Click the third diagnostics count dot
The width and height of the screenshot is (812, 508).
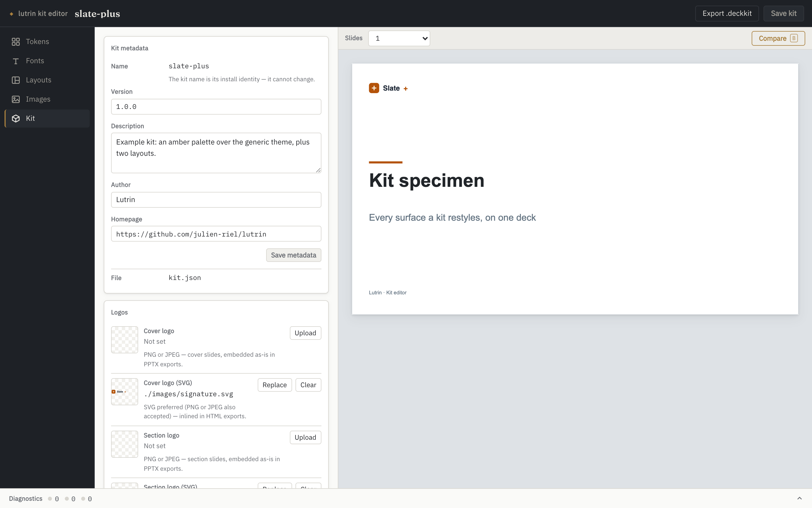point(83,499)
